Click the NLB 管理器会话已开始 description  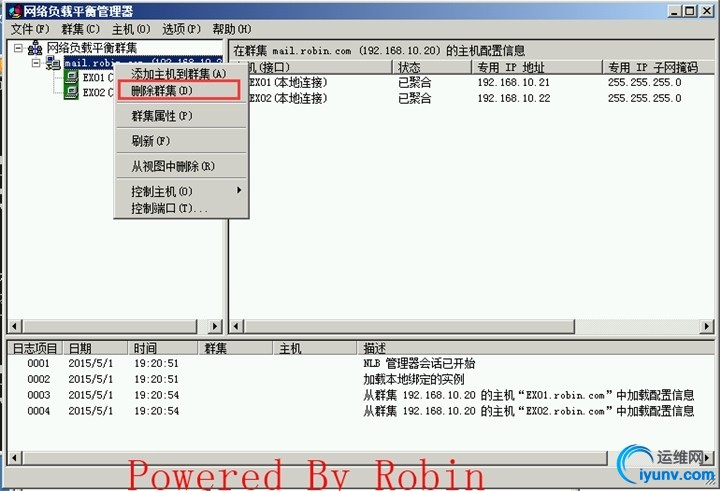click(x=419, y=363)
